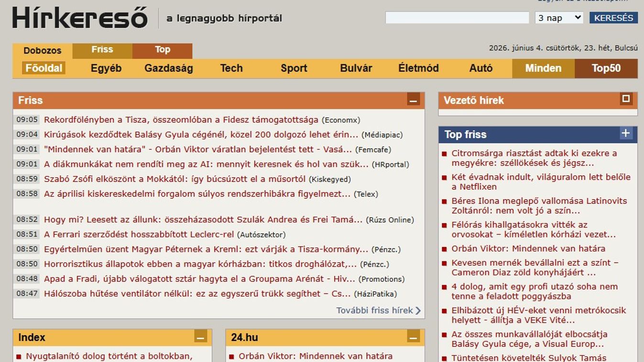The width and height of the screenshot is (644, 362).
Task: Open the Sport category
Action: (294, 68)
